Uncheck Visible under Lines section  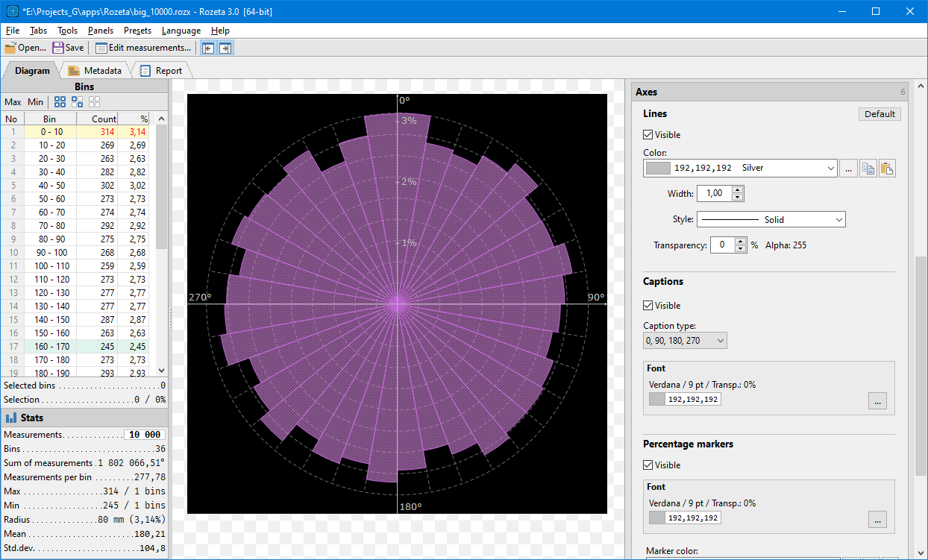coord(648,135)
